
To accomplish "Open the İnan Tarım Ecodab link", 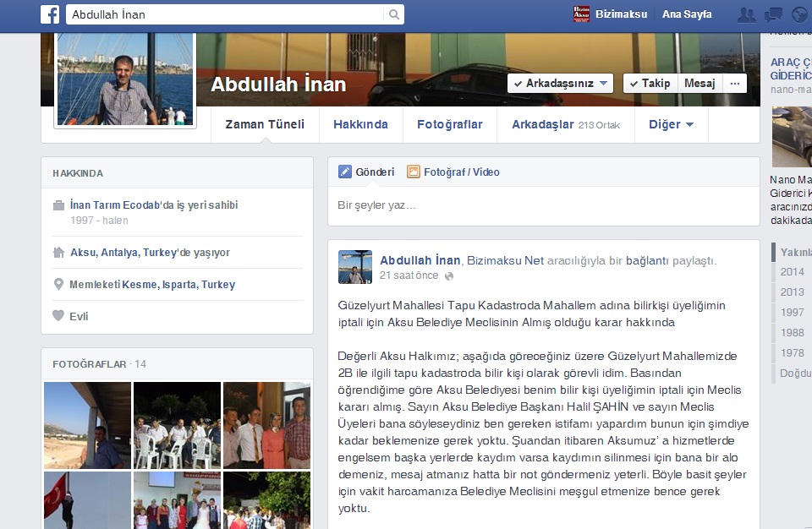I will pos(115,205).
